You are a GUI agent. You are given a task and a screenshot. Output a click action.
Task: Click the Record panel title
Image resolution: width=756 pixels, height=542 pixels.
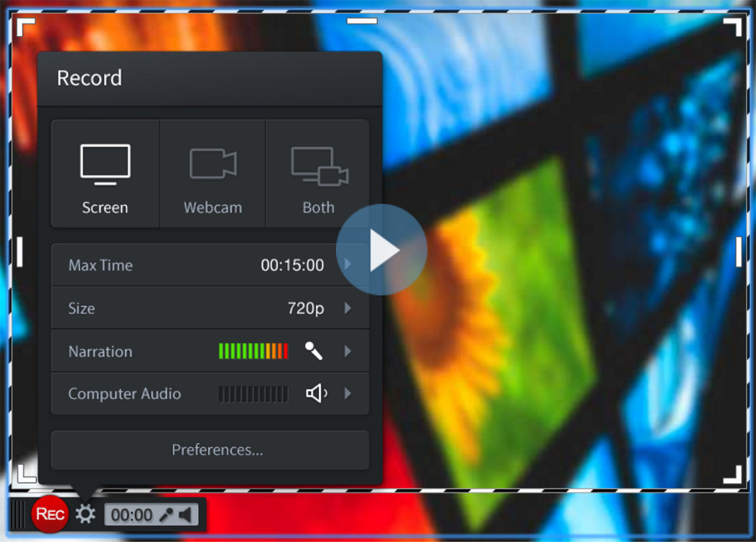tap(89, 78)
